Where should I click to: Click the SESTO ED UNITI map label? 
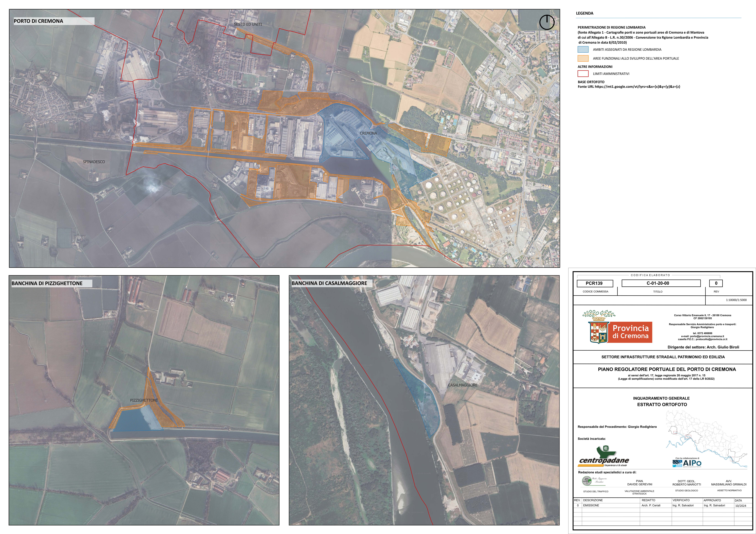tap(248, 24)
